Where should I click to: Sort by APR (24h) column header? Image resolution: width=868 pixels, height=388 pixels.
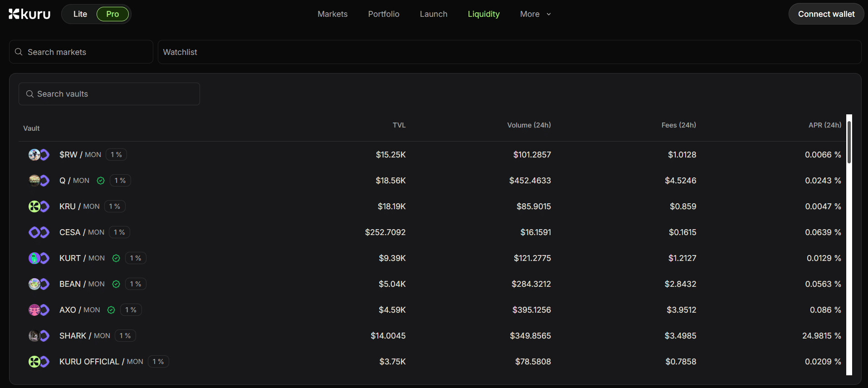coord(825,125)
